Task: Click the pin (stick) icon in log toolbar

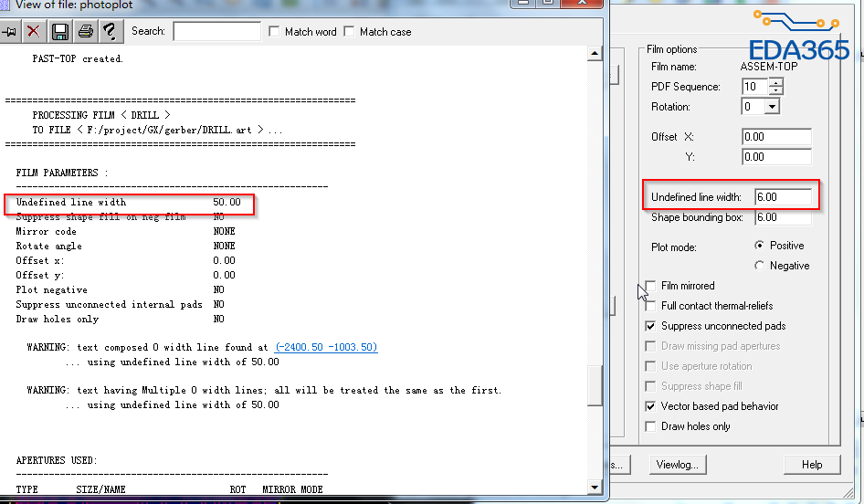Action: pyautogui.click(x=9, y=31)
